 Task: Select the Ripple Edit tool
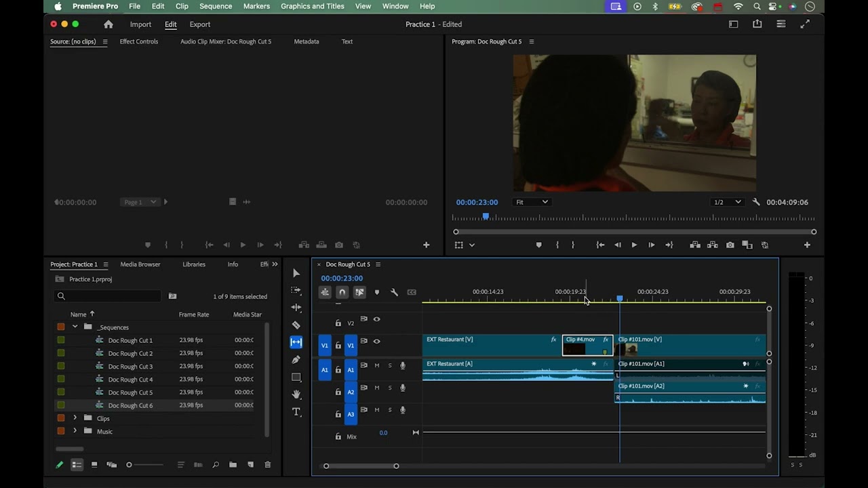point(296,308)
